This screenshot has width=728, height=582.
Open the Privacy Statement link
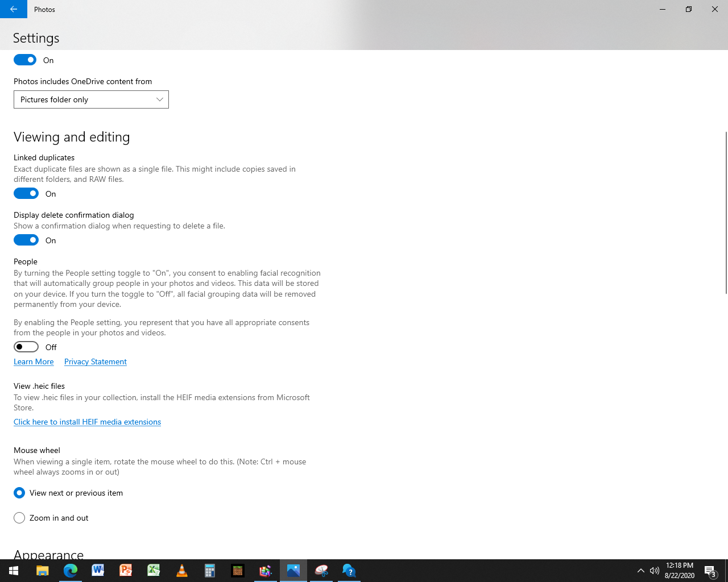click(x=96, y=361)
